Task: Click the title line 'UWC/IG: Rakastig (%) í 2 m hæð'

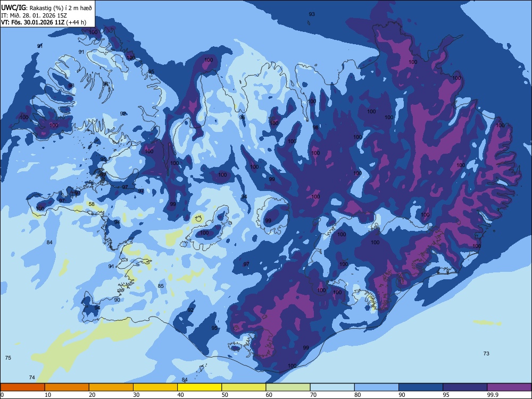Action: point(46,7)
